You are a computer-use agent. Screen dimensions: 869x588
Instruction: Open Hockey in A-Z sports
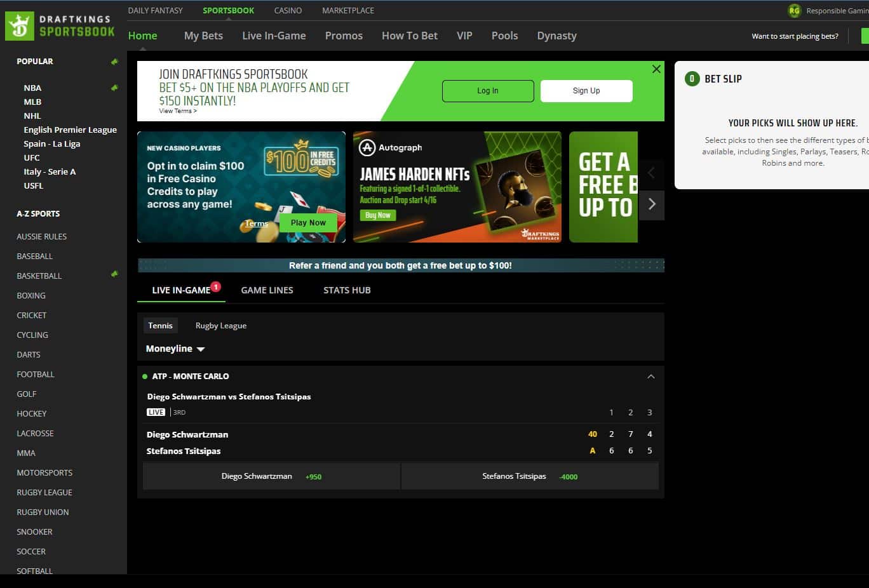tap(32, 413)
